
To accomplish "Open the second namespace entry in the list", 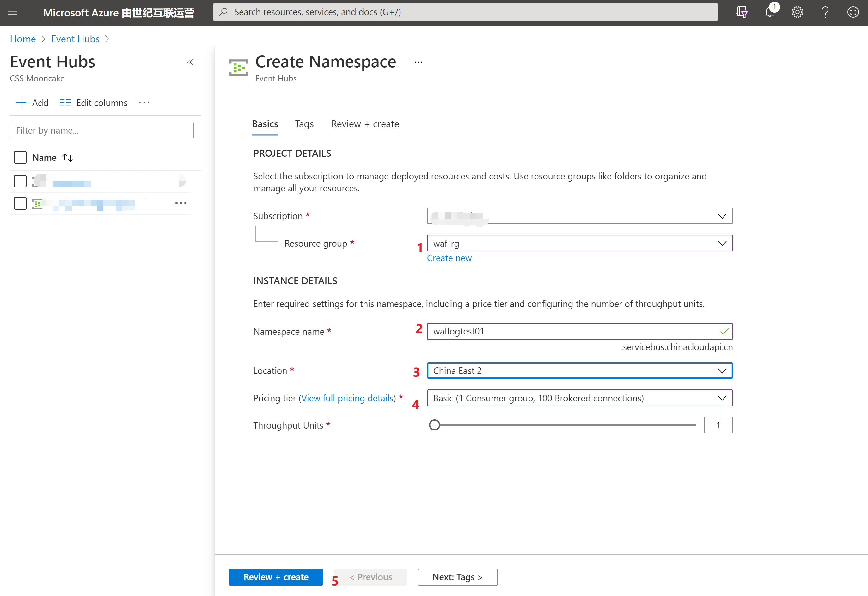I will click(x=94, y=204).
